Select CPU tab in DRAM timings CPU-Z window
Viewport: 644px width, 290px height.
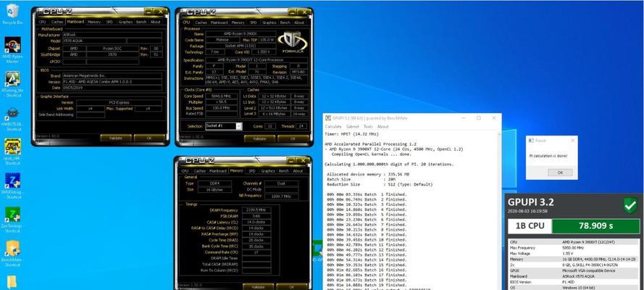(185, 171)
